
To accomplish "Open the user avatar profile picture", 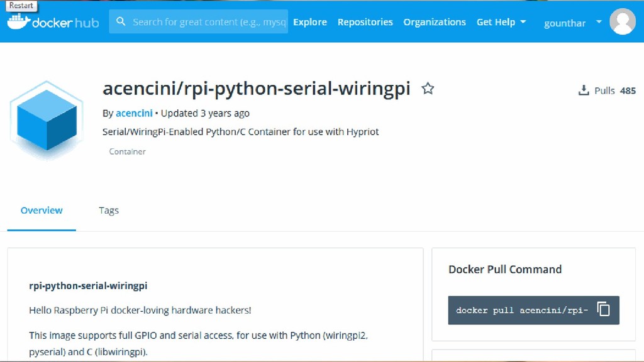I will point(623,22).
